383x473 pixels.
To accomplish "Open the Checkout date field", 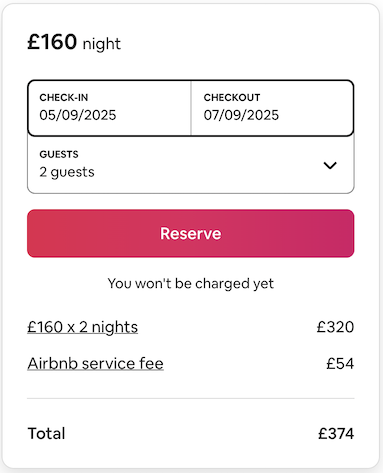I will [272, 108].
